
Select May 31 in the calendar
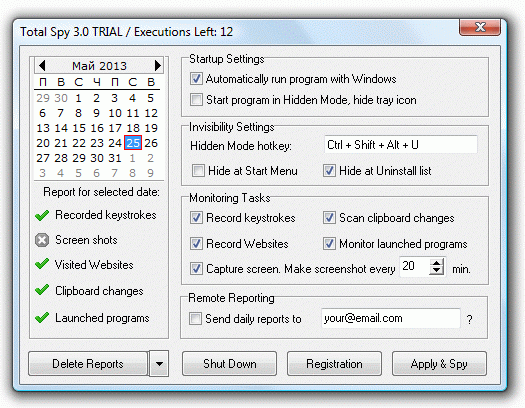pyautogui.click(x=115, y=158)
